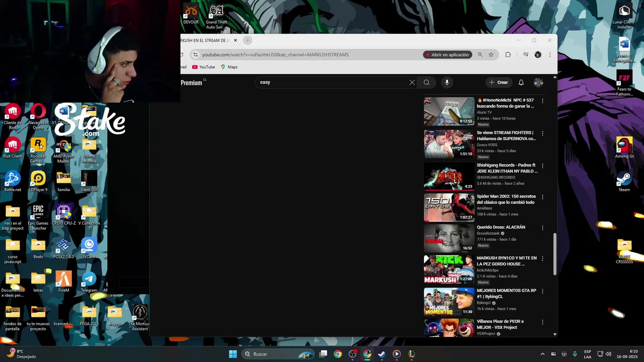This screenshot has width=644, height=362.
Task: Click the YouTube search magnifier button
Action: [x=427, y=82]
